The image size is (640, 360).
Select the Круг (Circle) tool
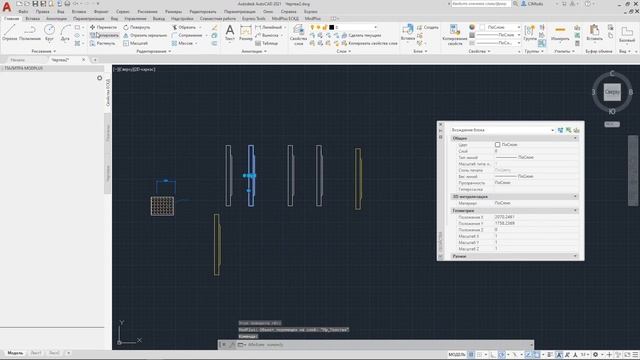[49, 33]
